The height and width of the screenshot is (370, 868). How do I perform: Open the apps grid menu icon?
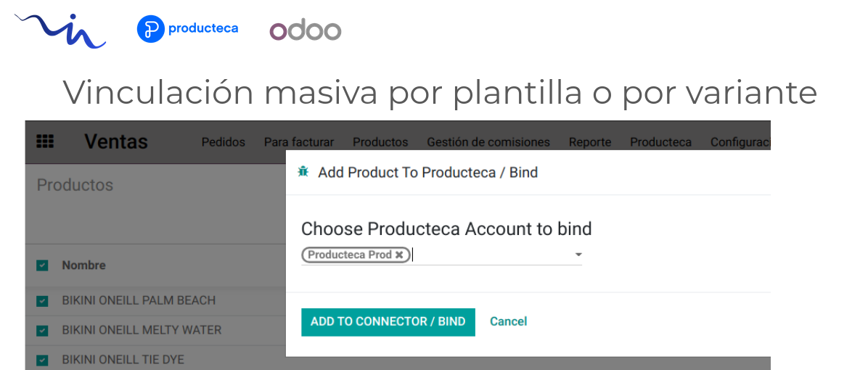click(x=45, y=141)
